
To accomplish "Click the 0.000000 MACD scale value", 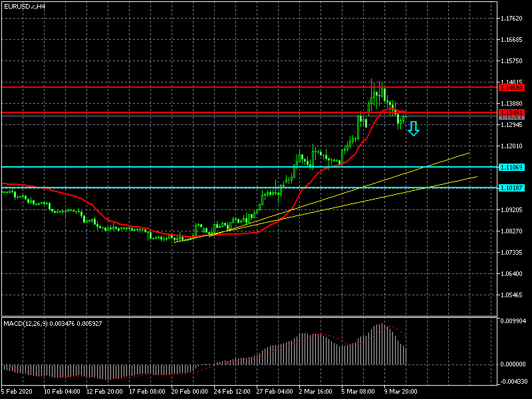I will click(x=513, y=364).
